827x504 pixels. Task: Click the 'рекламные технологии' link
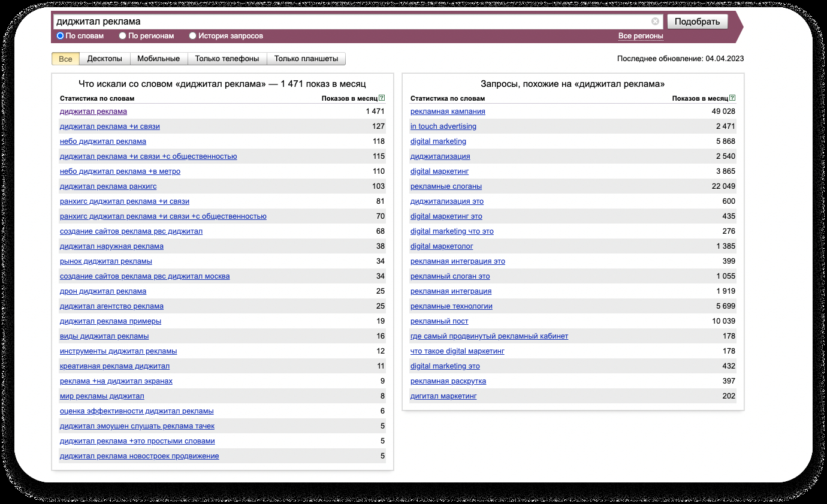451,306
